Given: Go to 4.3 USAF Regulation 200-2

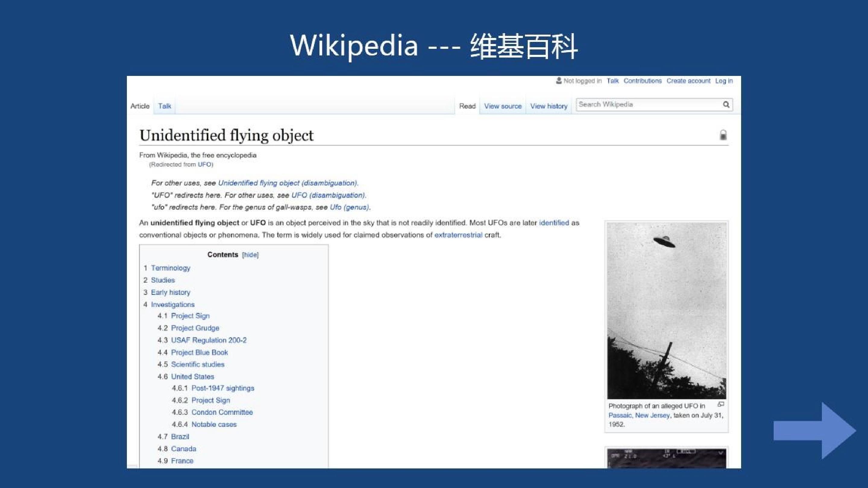Looking at the screenshot, I should 209,340.
